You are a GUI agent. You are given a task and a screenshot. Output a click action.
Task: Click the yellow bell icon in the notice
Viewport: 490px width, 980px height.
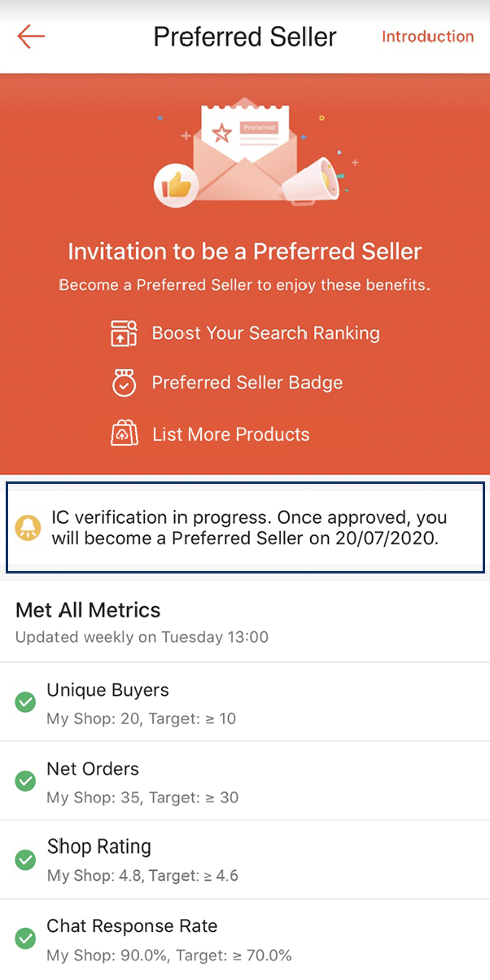28,527
